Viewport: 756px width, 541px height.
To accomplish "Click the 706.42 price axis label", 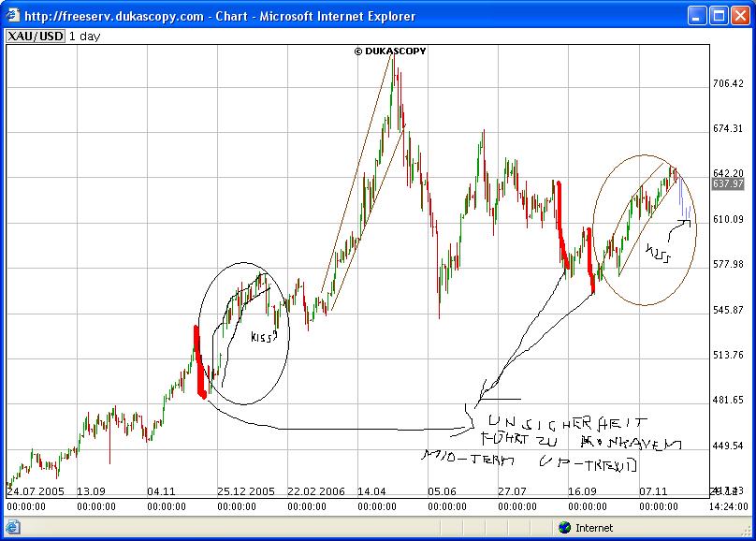I will tap(727, 84).
